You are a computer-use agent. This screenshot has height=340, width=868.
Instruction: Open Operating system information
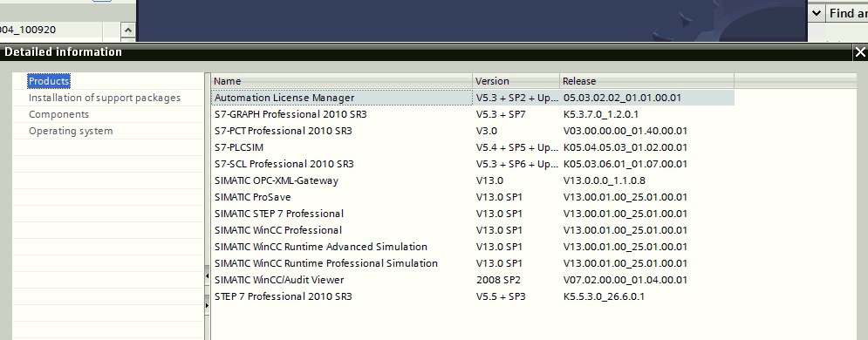click(71, 131)
